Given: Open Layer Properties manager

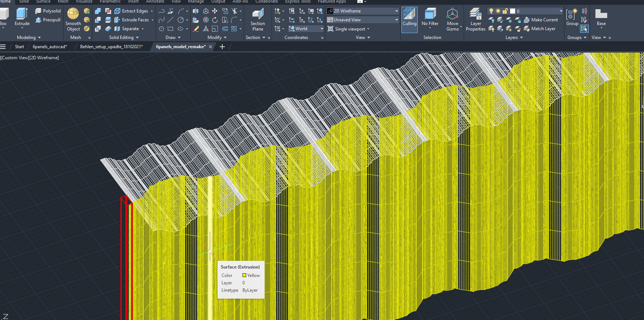Looking at the screenshot, I should (475, 19).
